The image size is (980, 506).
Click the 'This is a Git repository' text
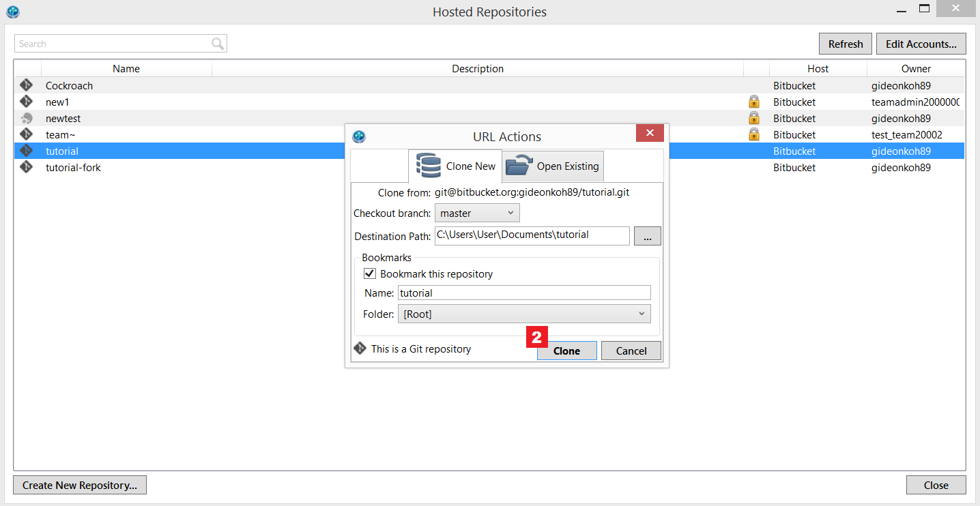(421, 348)
